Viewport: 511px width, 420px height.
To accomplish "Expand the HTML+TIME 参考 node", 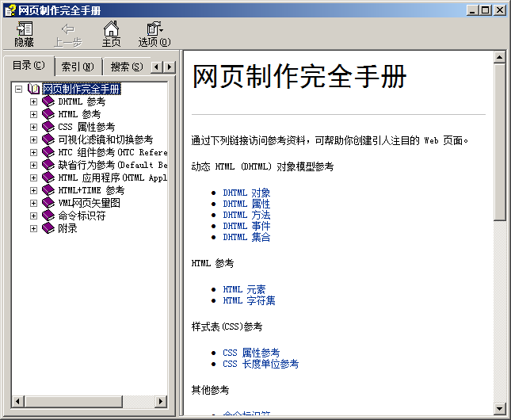I will pyautogui.click(x=33, y=191).
